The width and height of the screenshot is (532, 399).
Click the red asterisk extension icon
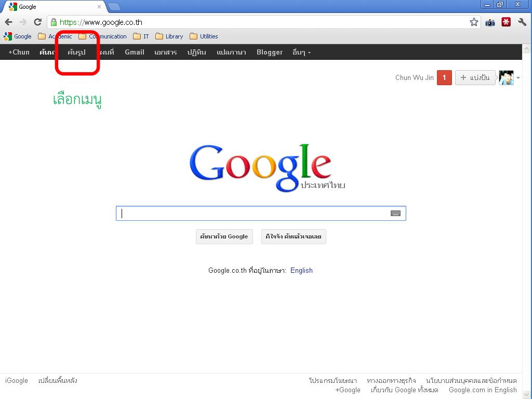506,22
